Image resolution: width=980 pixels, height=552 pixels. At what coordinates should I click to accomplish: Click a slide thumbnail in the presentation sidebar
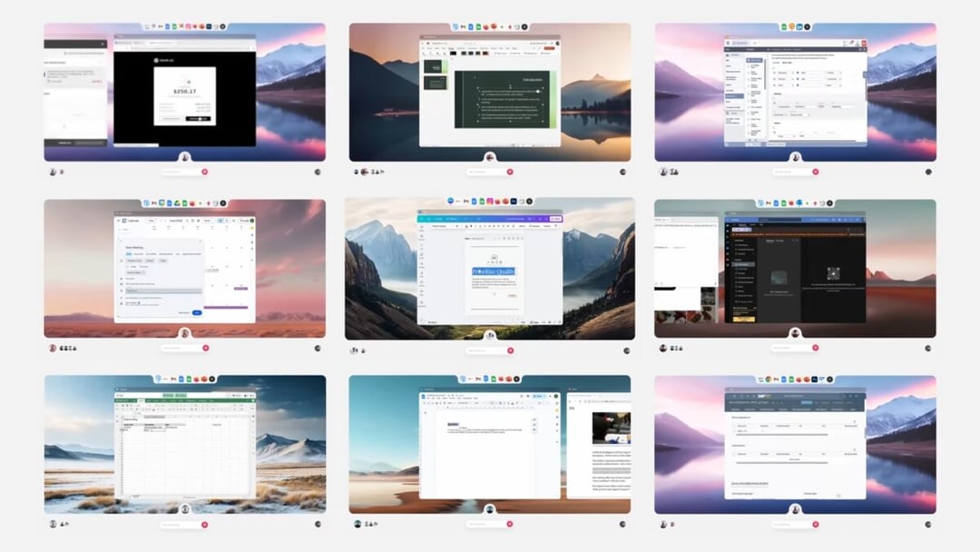click(x=435, y=66)
